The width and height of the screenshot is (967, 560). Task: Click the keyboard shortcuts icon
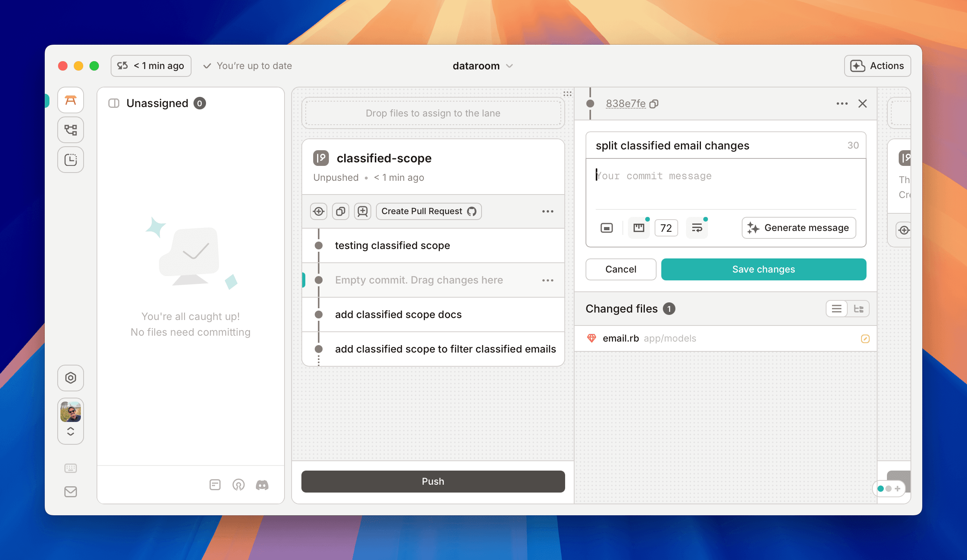pyautogui.click(x=71, y=468)
